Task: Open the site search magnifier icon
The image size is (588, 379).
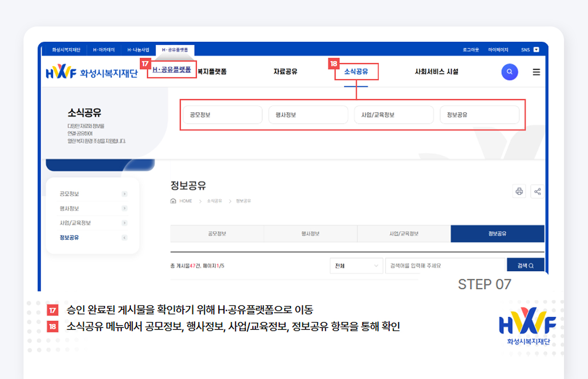Action: (x=510, y=72)
